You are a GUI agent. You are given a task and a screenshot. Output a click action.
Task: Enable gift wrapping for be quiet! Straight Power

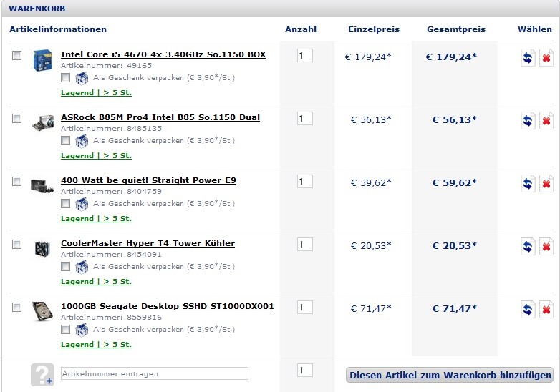pyautogui.click(x=65, y=203)
